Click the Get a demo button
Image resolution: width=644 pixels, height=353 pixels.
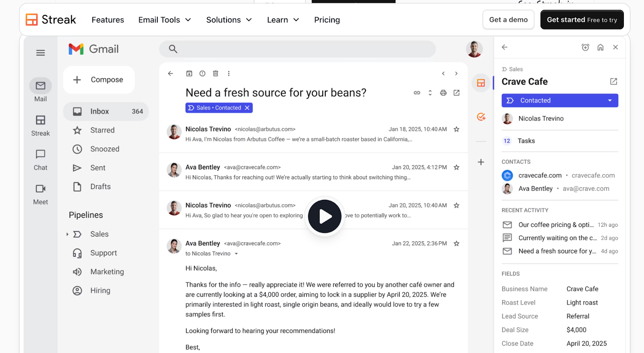(508, 20)
